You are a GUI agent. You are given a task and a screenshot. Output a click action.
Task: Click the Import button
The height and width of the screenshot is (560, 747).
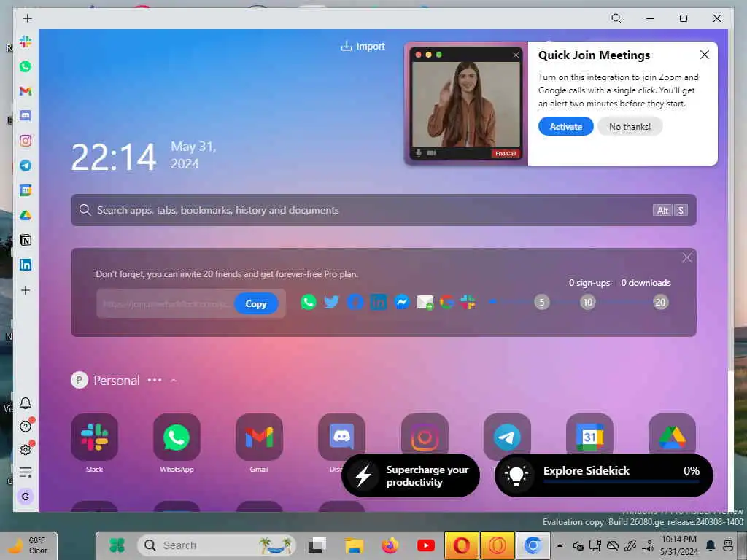click(x=363, y=46)
